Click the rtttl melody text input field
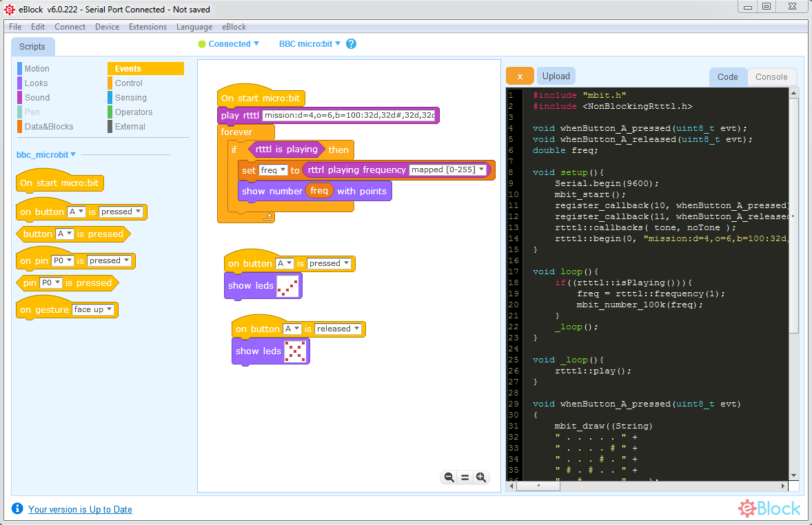 [349, 115]
